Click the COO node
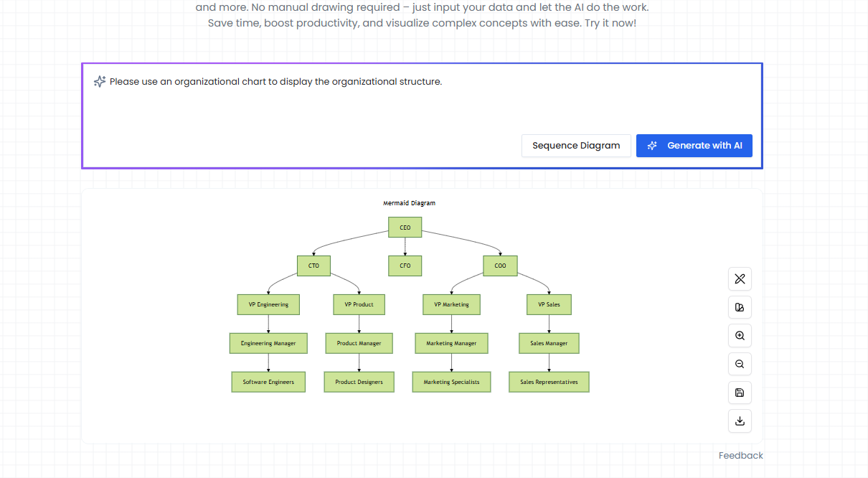The width and height of the screenshot is (868, 478). tap(500, 266)
